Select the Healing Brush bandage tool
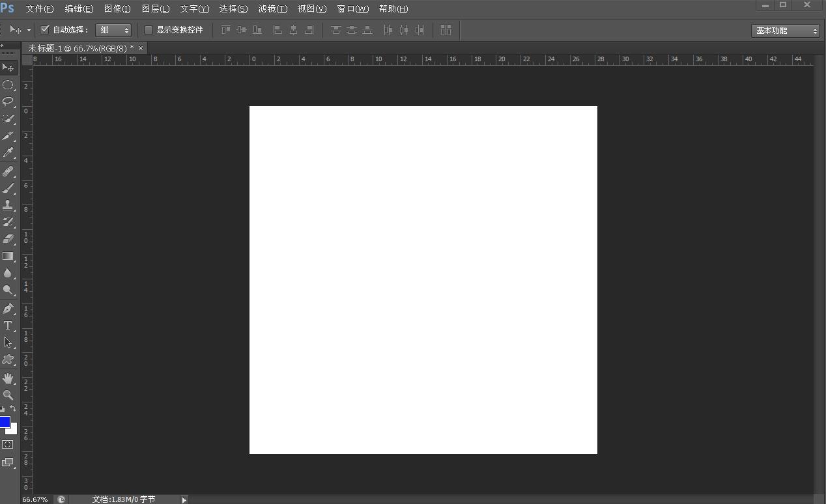Viewport: 826px width, 504px height. coord(8,171)
